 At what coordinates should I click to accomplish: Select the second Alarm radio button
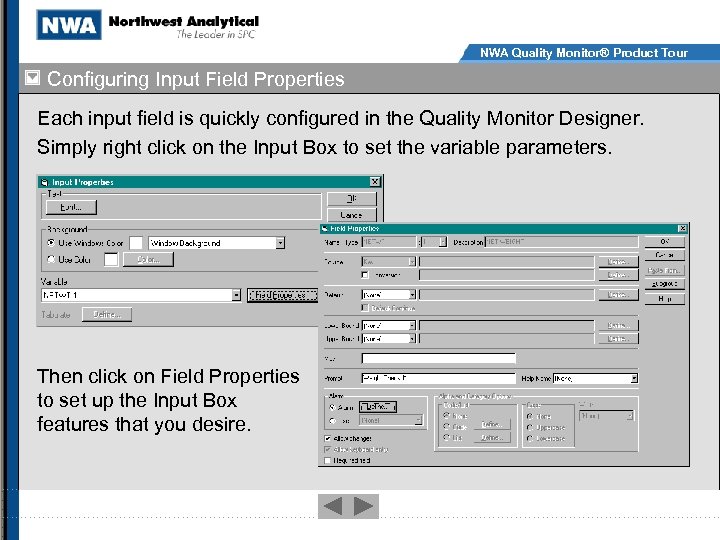coord(332,421)
